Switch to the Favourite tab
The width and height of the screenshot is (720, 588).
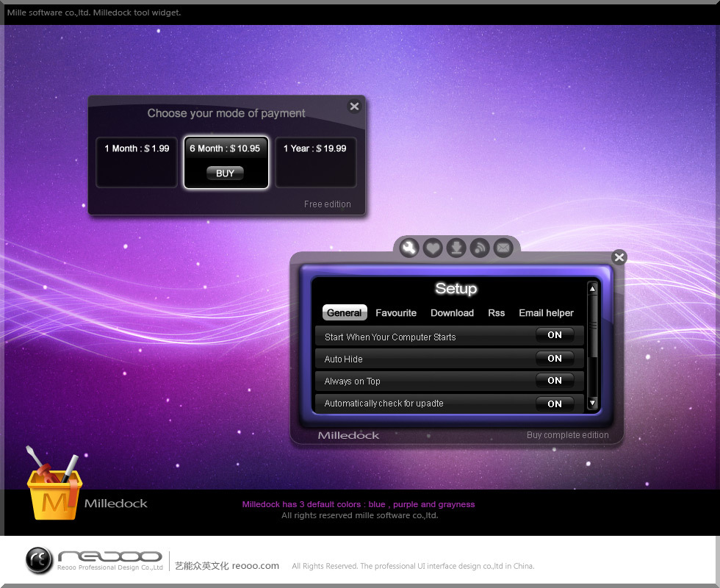(x=396, y=313)
